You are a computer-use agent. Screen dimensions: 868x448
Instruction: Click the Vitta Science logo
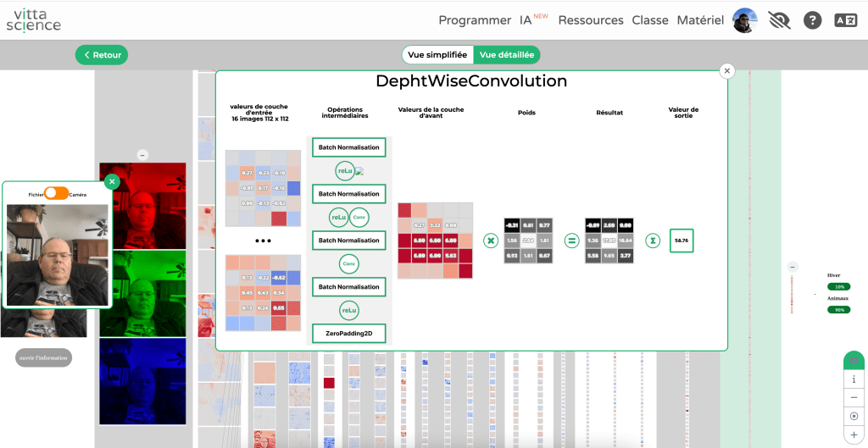click(34, 19)
